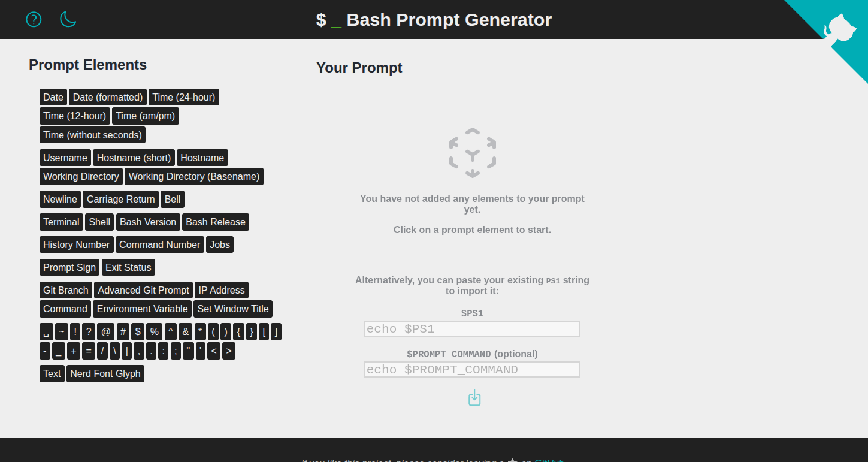The height and width of the screenshot is (462, 868).
Task: Add the Exit Status element
Action: 129,268
